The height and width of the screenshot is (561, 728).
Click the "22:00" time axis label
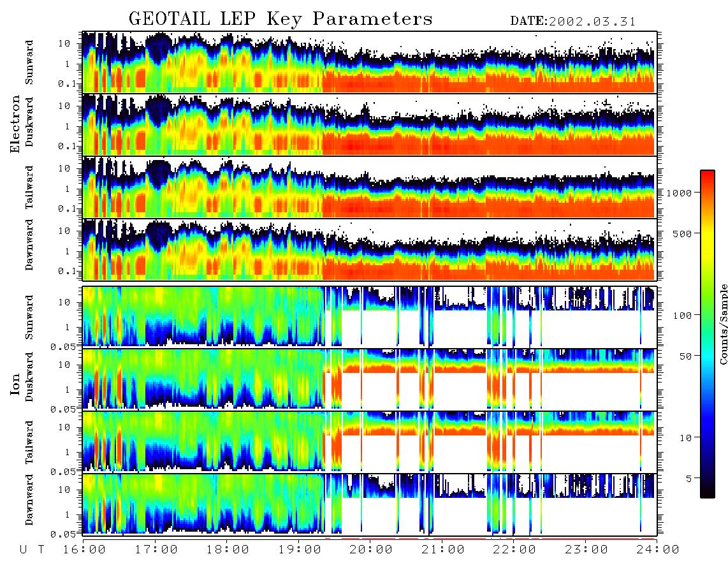click(x=514, y=550)
